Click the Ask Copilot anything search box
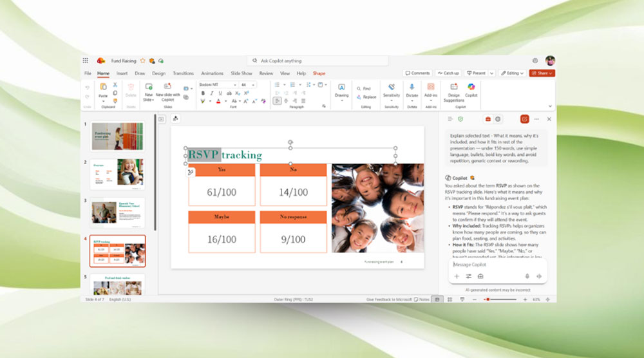 tap(318, 61)
